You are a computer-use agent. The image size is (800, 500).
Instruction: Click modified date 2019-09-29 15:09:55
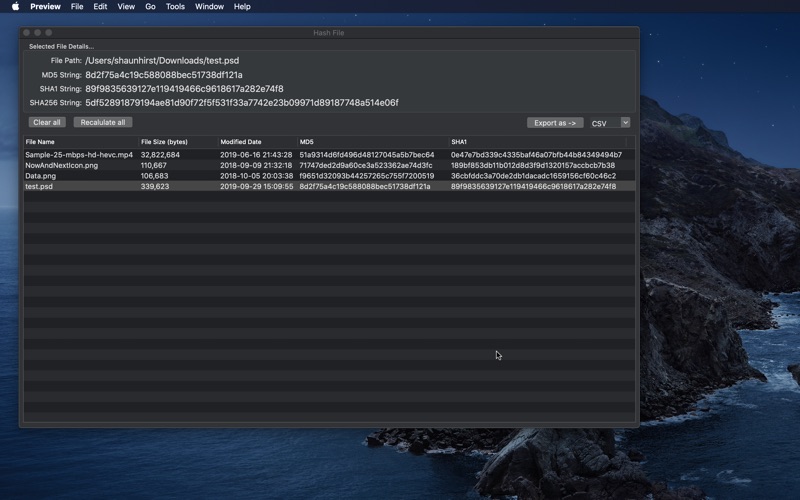click(257, 187)
